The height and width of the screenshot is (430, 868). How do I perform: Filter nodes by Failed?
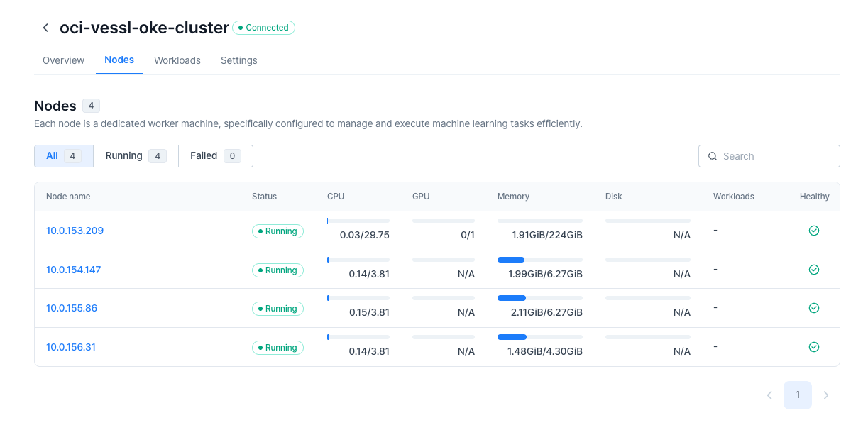click(x=216, y=156)
